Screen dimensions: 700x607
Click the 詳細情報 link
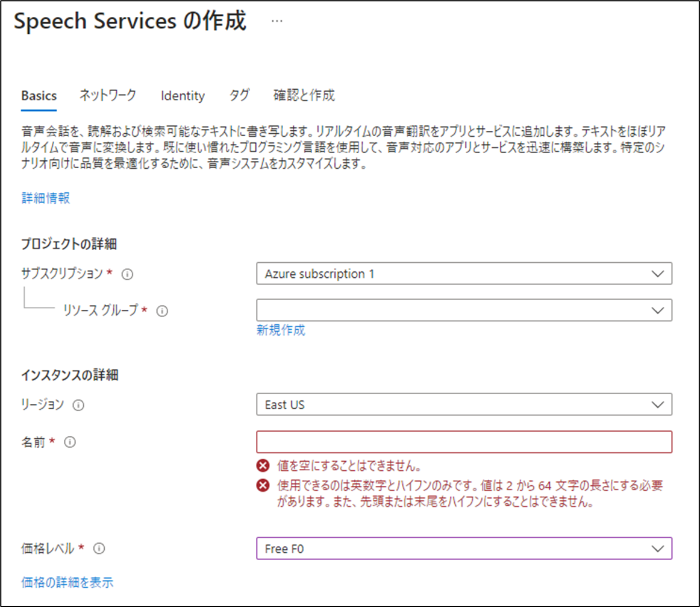click(46, 198)
